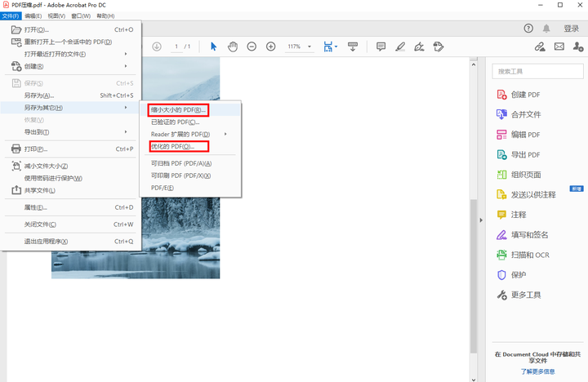Choose 优化的 PDF

(190, 146)
